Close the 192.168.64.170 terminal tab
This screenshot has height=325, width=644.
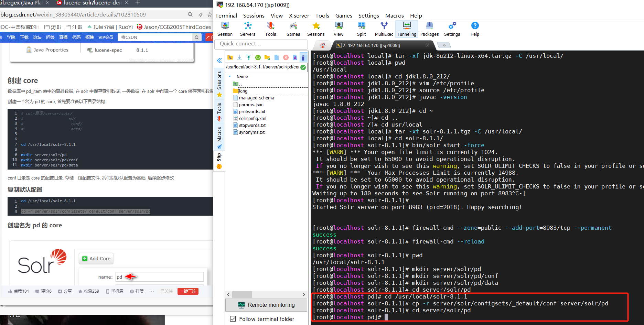[428, 45]
